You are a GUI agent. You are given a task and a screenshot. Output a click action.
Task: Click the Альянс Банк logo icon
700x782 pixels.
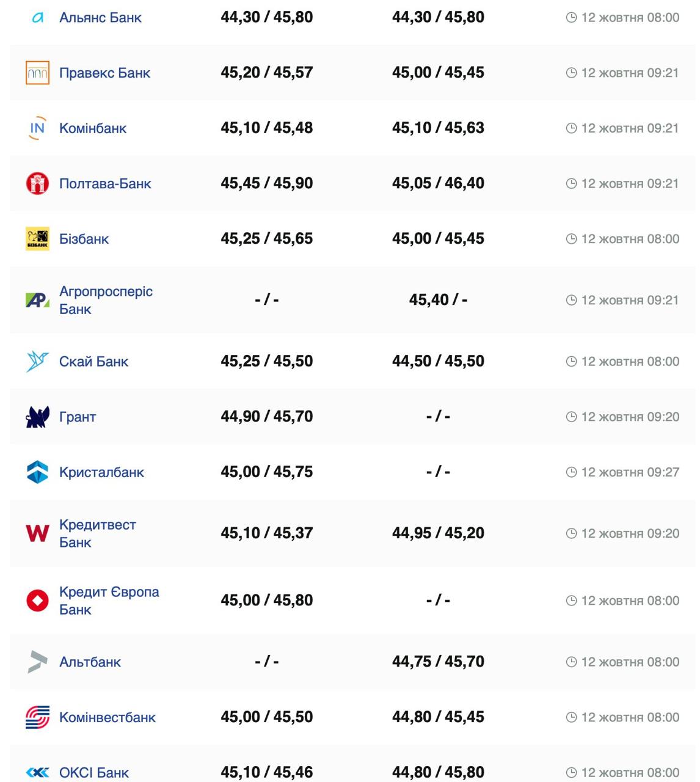[x=37, y=18]
